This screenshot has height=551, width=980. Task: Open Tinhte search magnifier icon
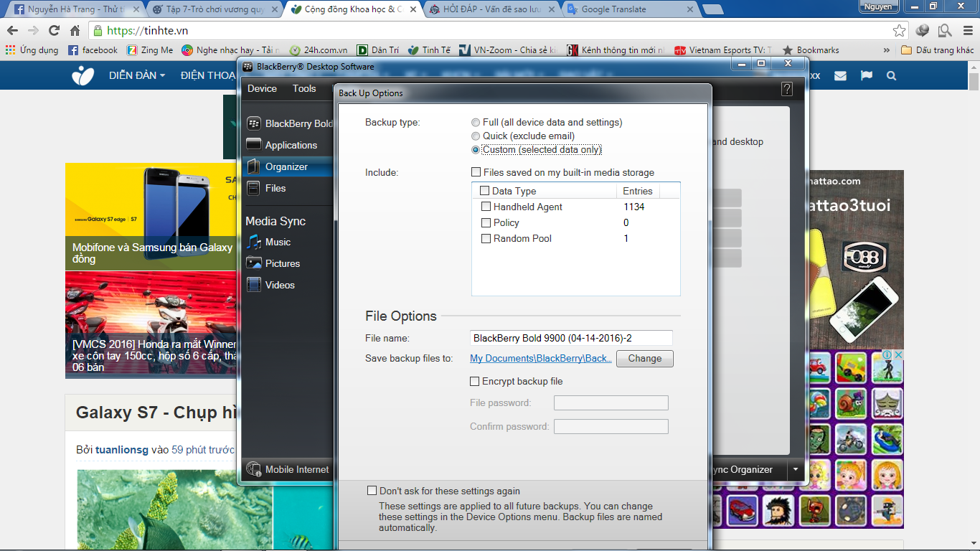pos(891,75)
